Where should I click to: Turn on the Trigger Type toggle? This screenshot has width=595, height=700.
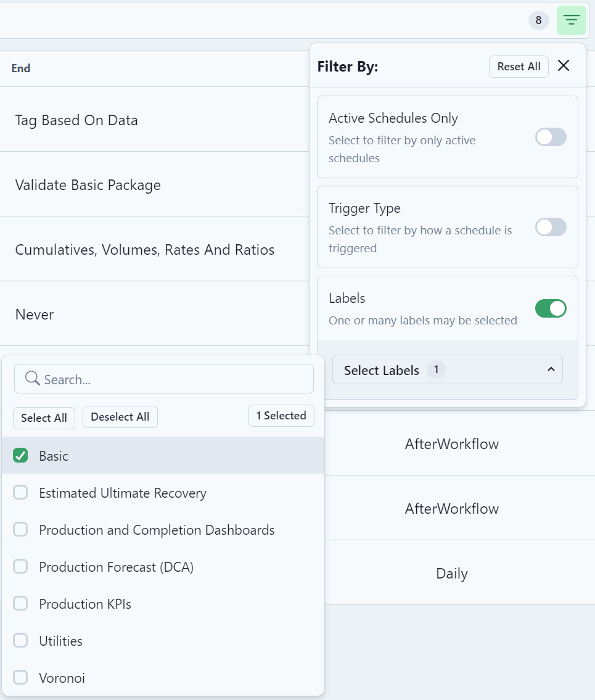point(550,227)
